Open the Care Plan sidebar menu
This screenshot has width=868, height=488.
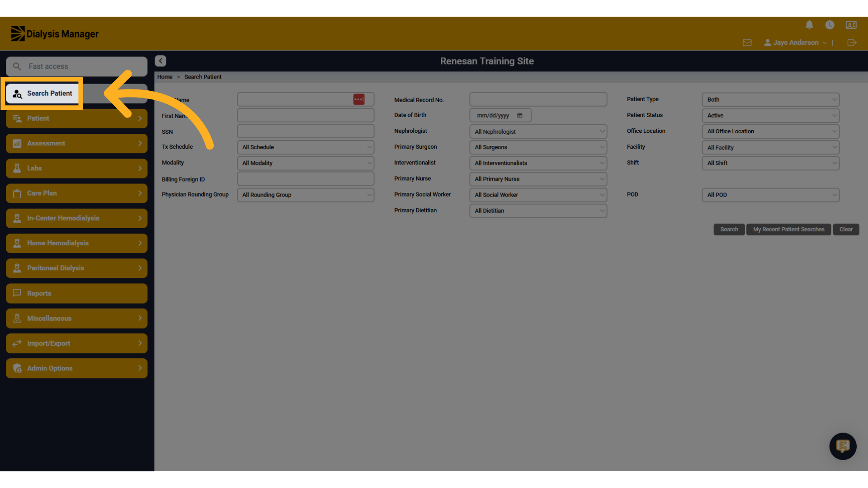[x=76, y=193]
